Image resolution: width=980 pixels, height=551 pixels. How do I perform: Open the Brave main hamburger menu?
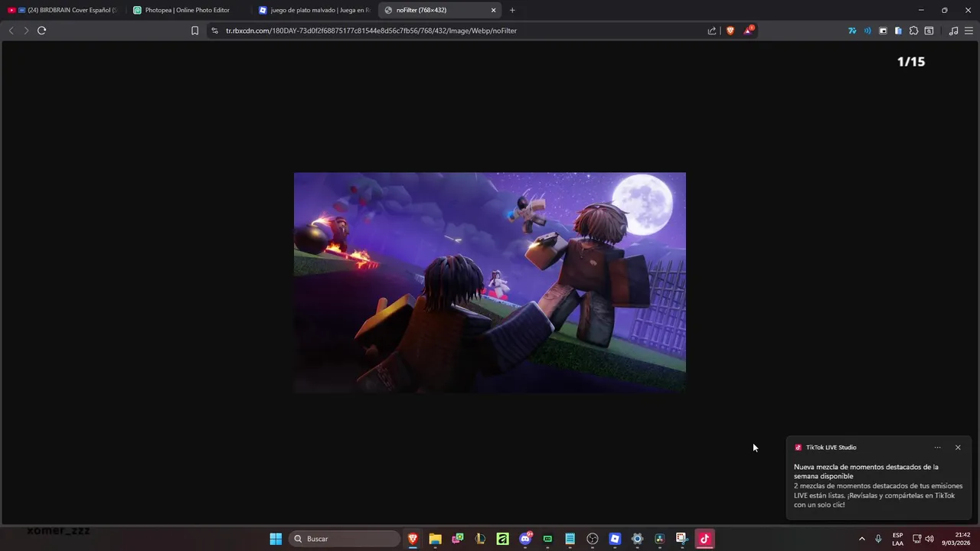click(x=969, y=31)
